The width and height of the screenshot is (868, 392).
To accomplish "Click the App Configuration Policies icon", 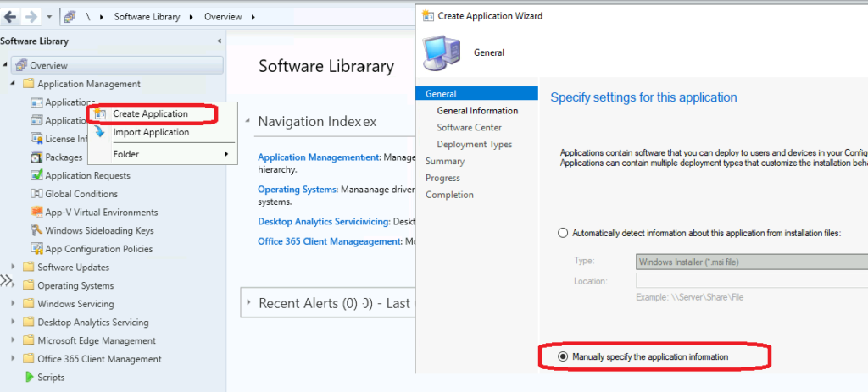I will pos(36,248).
